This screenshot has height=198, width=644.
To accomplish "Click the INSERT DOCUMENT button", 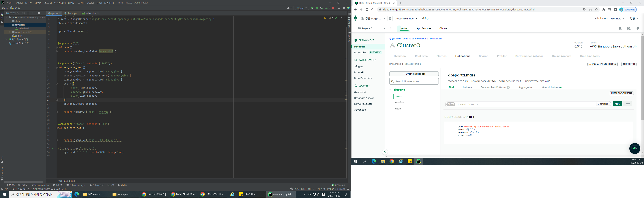I will click(x=621, y=93).
